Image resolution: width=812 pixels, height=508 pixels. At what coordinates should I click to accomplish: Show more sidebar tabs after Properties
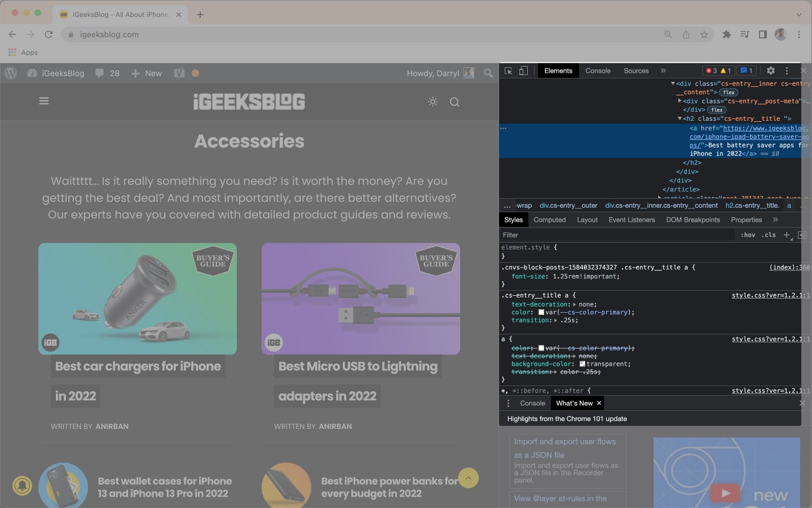pos(775,220)
